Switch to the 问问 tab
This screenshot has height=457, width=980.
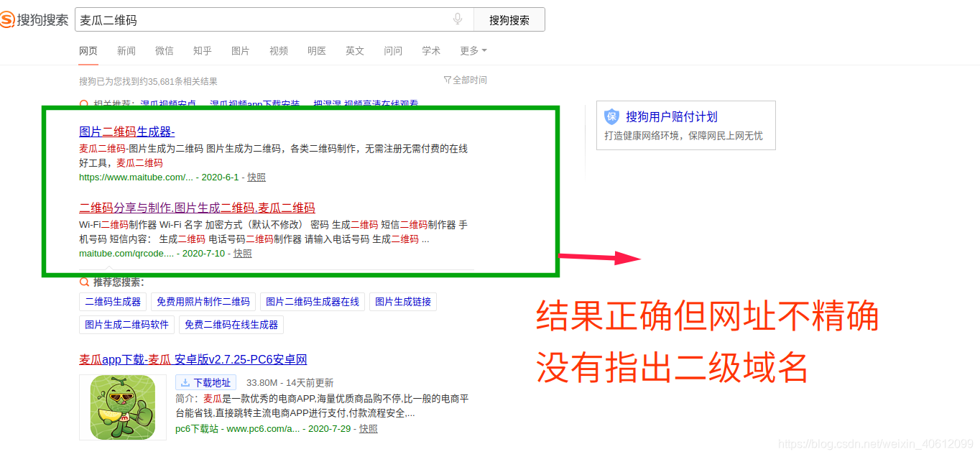click(393, 51)
